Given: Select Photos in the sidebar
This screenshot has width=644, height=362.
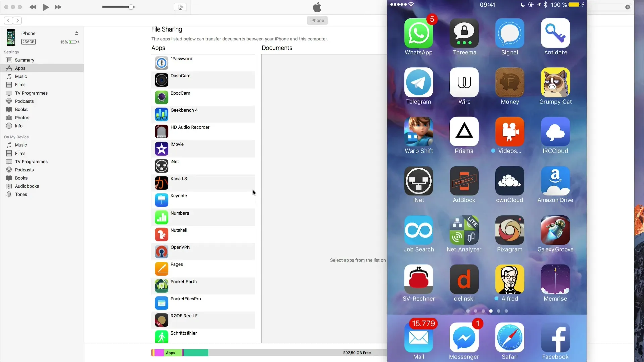Looking at the screenshot, I should [x=42, y=118].
